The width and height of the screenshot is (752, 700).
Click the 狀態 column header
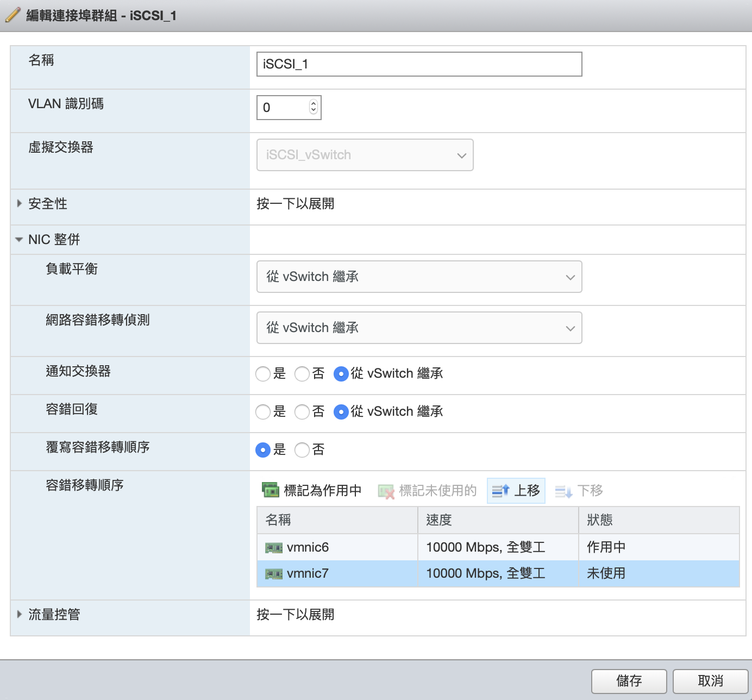(x=659, y=520)
